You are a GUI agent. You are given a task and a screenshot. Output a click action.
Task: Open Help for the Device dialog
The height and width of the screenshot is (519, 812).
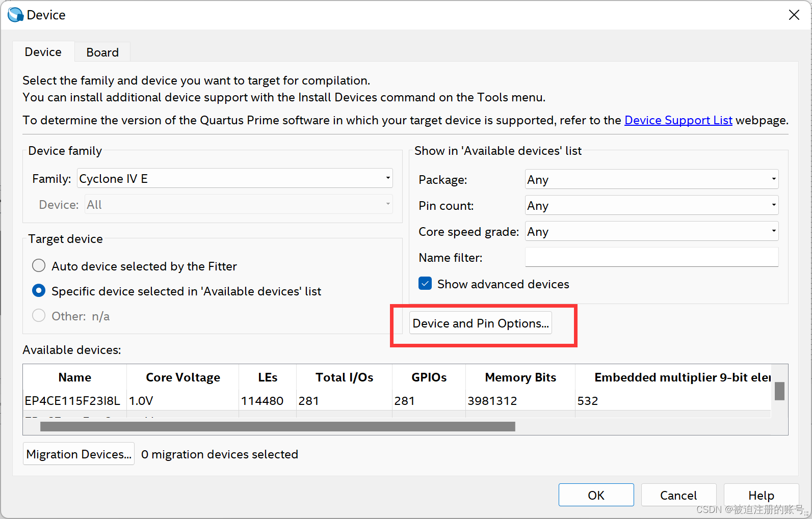[761, 495]
